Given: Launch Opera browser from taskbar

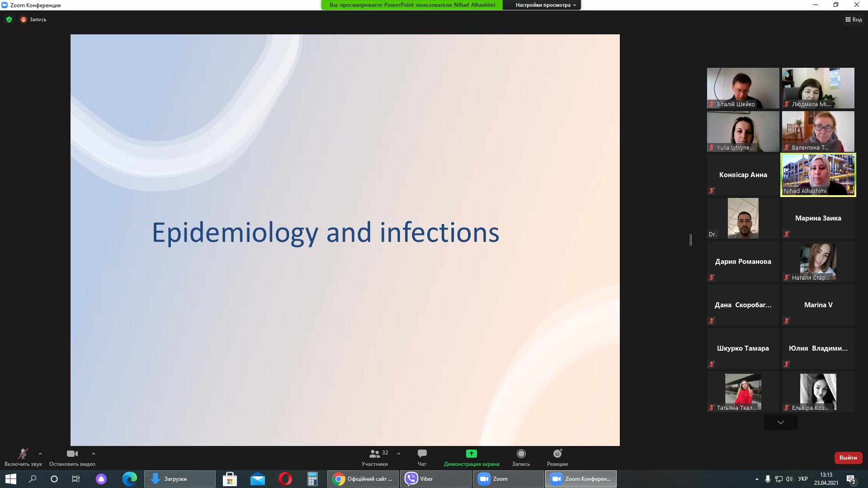Looking at the screenshot, I should pyautogui.click(x=285, y=479).
